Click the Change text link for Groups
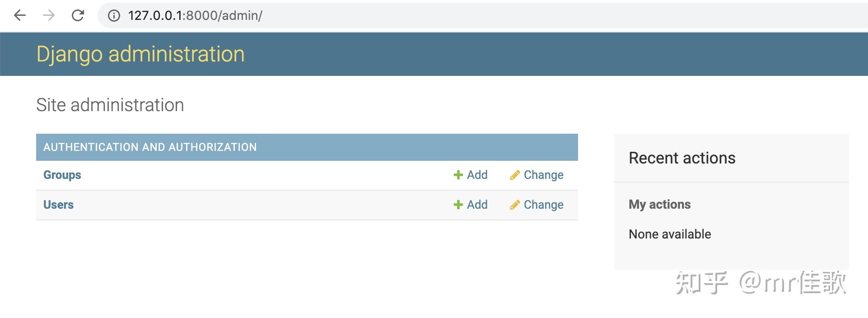868x318 pixels. click(x=543, y=175)
